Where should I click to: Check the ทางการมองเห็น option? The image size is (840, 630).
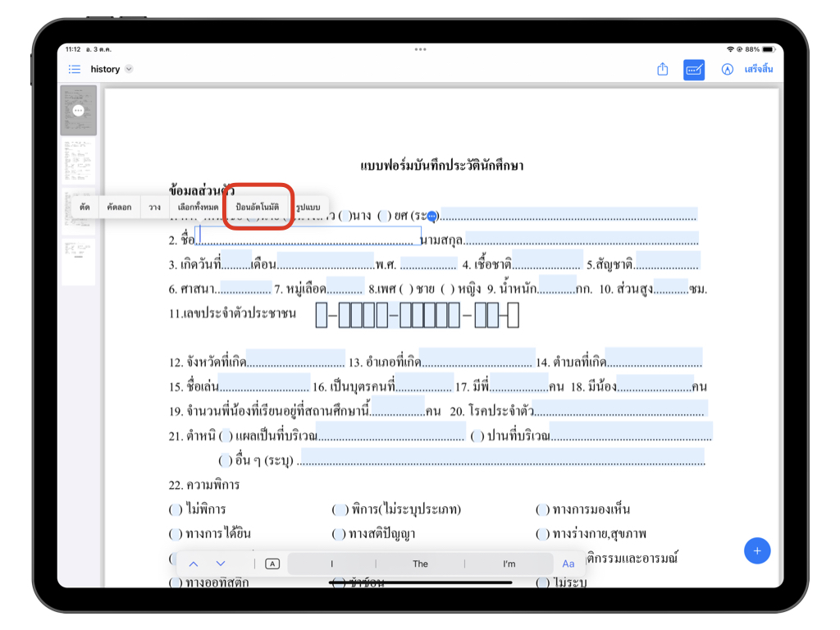coord(542,509)
